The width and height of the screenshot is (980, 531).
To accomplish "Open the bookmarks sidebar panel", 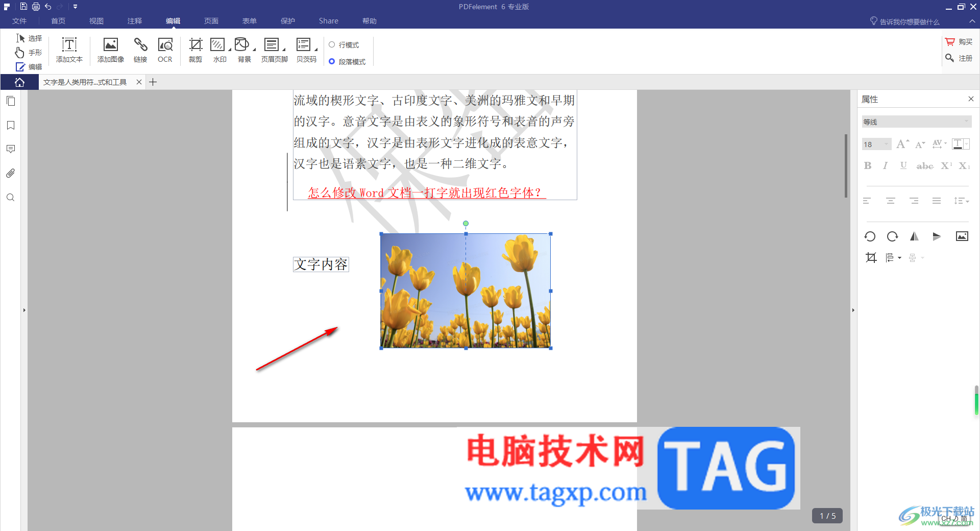I will click(11, 125).
